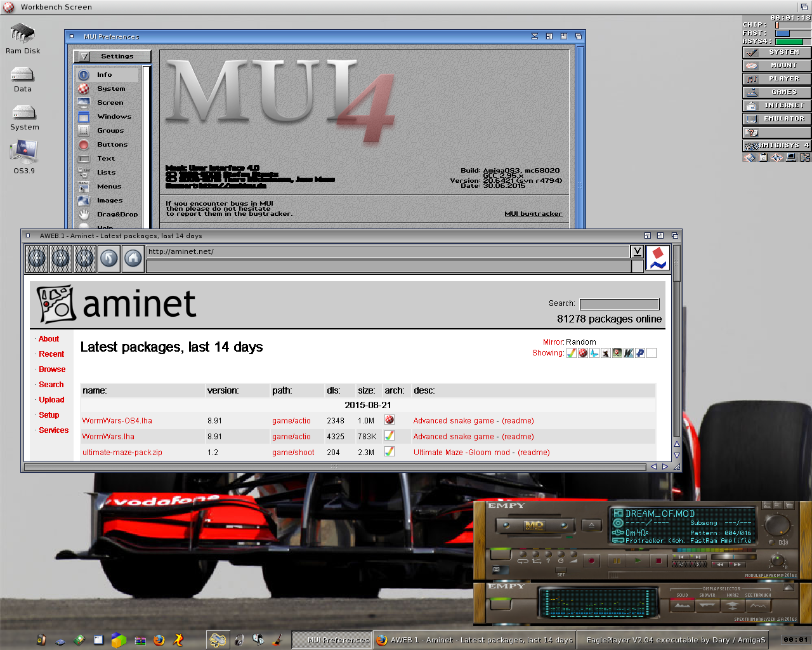Toggle the help (?) knob on EaglePlayer

(x=548, y=554)
